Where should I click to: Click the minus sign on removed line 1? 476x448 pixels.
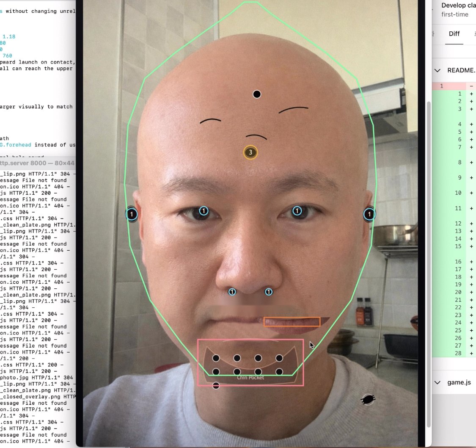(471, 86)
